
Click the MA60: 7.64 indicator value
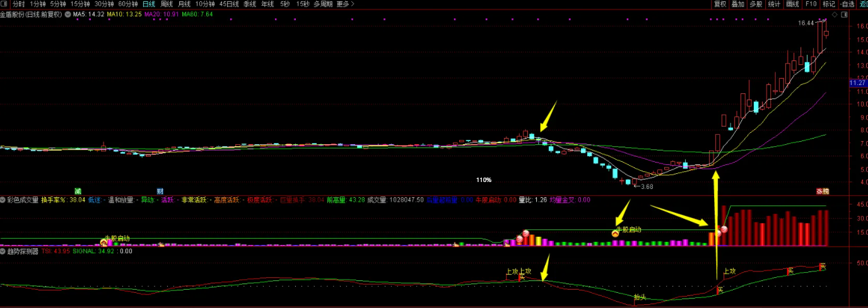[197, 14]
